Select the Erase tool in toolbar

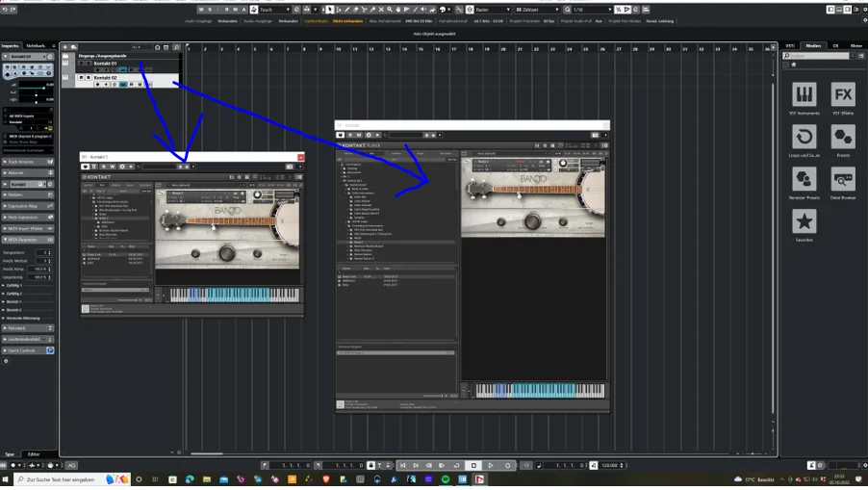point(355,10)
